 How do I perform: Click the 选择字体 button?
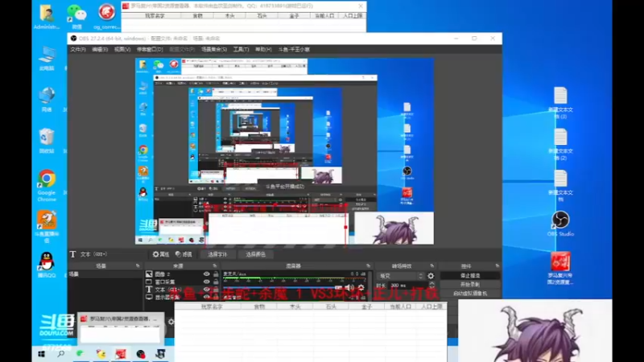point(217,254)
